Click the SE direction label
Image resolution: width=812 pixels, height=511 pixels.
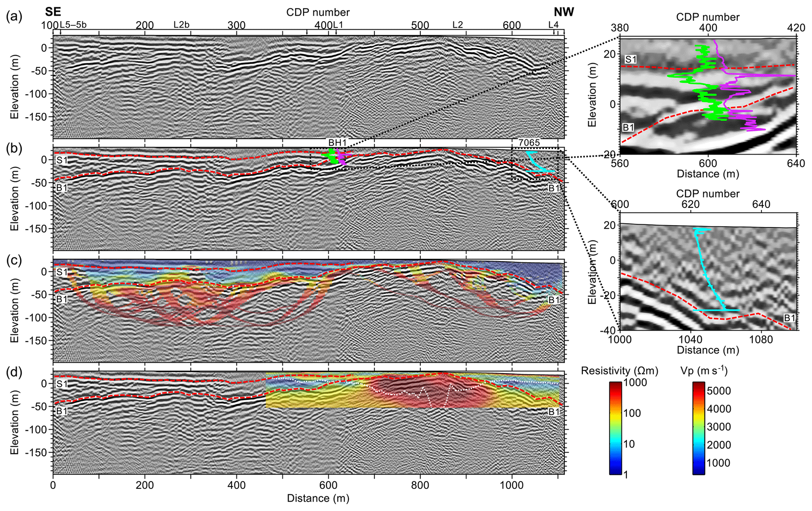pyautogui.click(x=53, y=12)
